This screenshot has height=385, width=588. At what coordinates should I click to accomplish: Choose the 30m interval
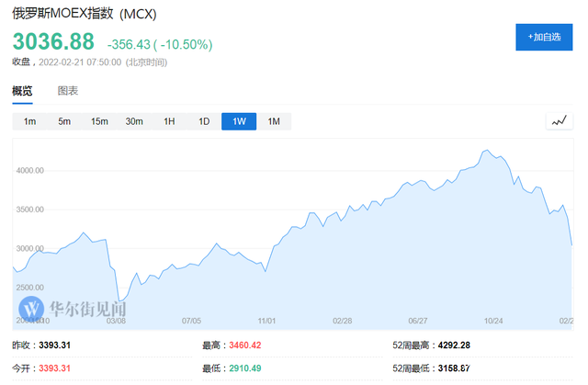[x=134, y=121]
